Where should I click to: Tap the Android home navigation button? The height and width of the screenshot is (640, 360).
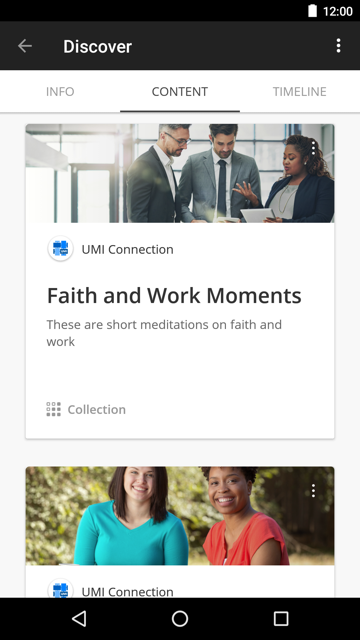coord(180,619)
